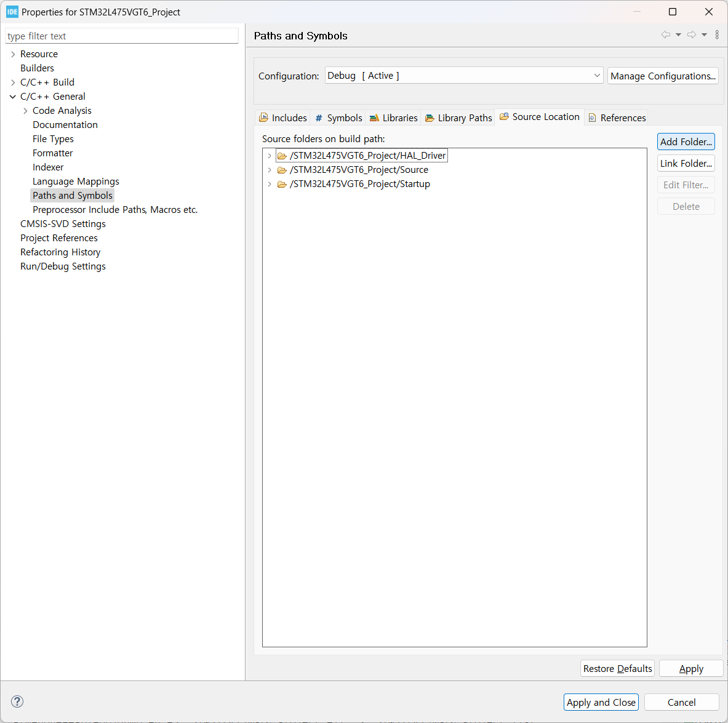This screenshot has width=728, height=723.
Task: Expand the Code Analysis node
Action: pos(25,111)
